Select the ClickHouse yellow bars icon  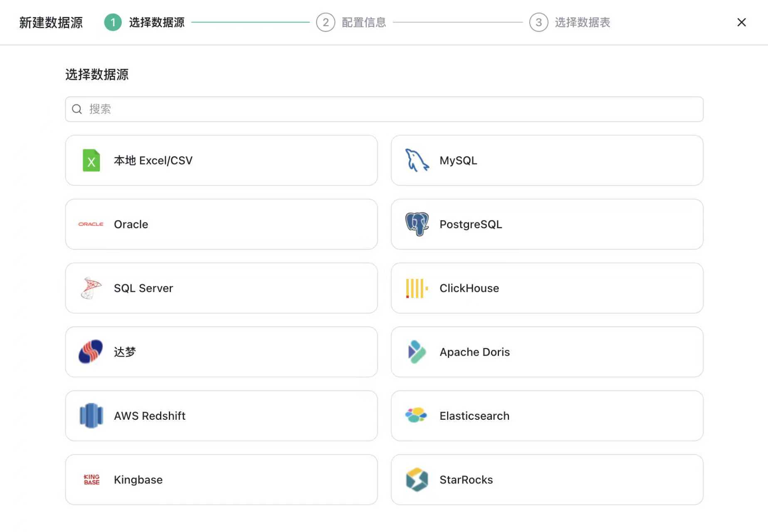pos(415,288)
